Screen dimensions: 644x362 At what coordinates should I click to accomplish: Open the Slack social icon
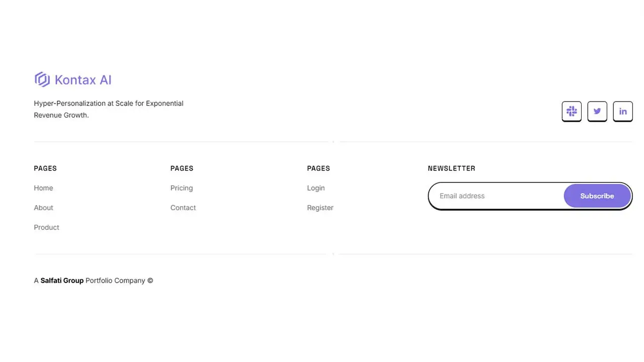pos(572,111)
